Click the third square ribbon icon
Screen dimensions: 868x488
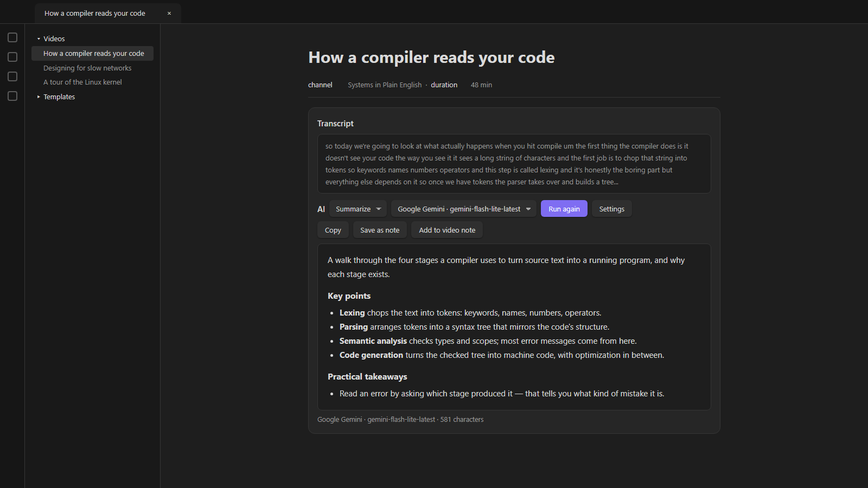tap(12, 76)
